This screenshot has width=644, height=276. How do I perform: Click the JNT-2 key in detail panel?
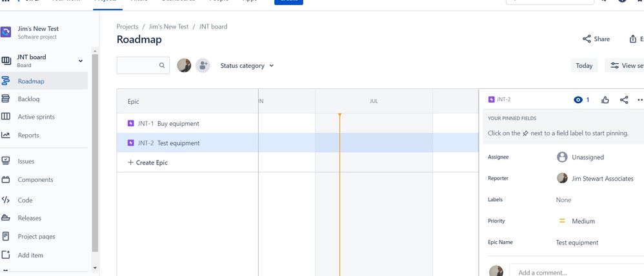pyautogui.click(x=503, y=99)
